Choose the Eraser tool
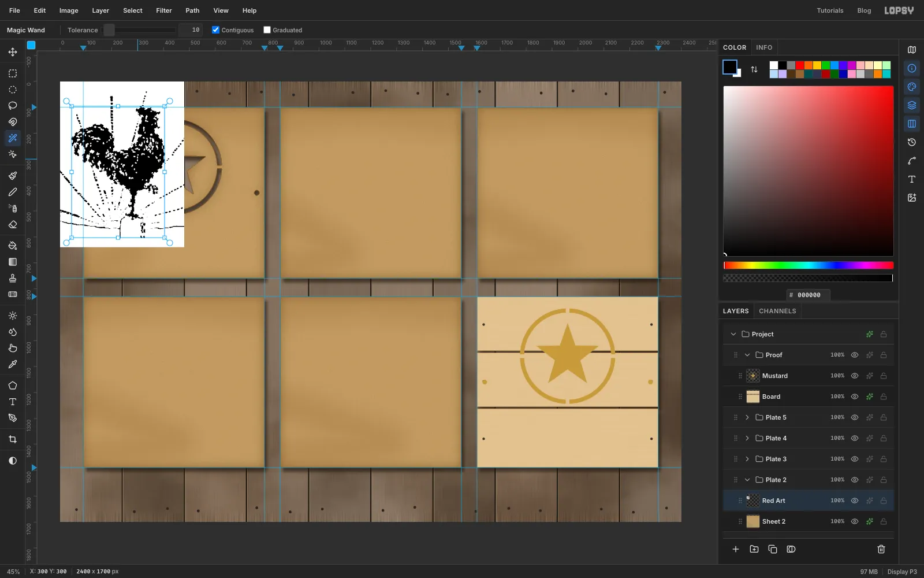This screenshot has width=924, height=578. (12, 224)
